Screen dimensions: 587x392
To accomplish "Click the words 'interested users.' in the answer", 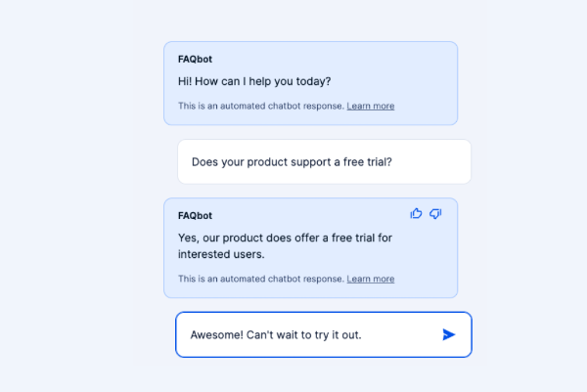I will (221, 254).
